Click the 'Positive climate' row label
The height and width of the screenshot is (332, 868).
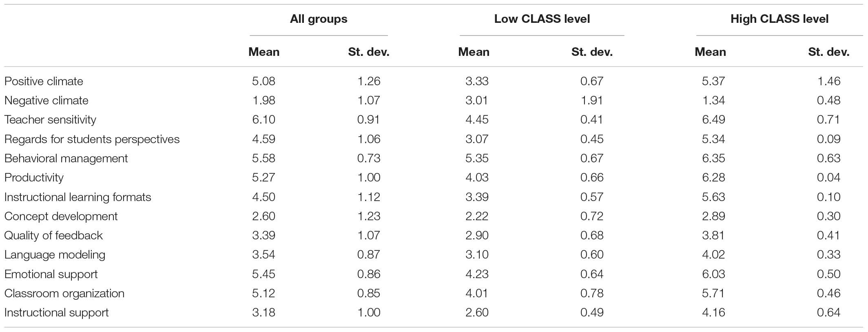coord(44,81)
